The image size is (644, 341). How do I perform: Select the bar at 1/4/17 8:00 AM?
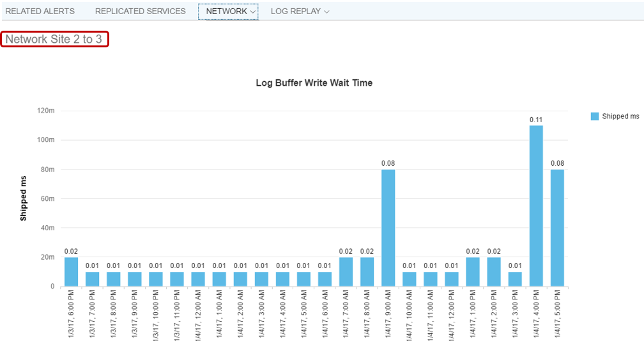(367, 272)
